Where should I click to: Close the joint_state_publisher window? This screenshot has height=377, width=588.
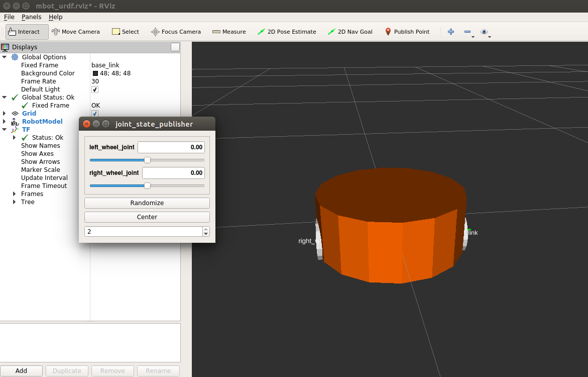[x=87, y=124]
